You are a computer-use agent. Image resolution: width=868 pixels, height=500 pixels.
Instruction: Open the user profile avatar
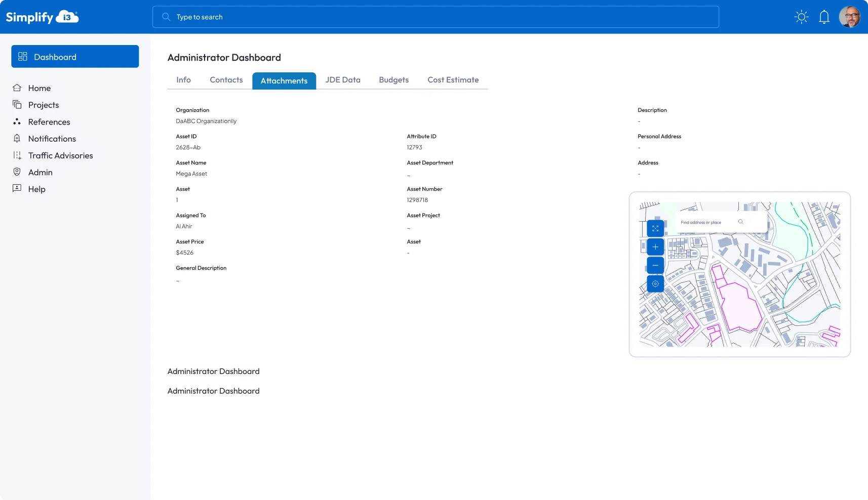(x=849, y=17)
